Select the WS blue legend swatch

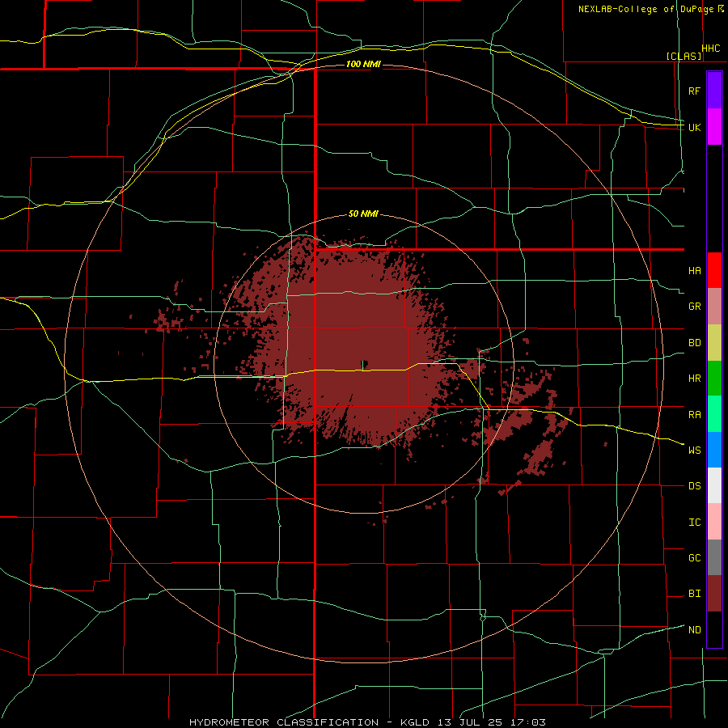click(x=714, y=450)
